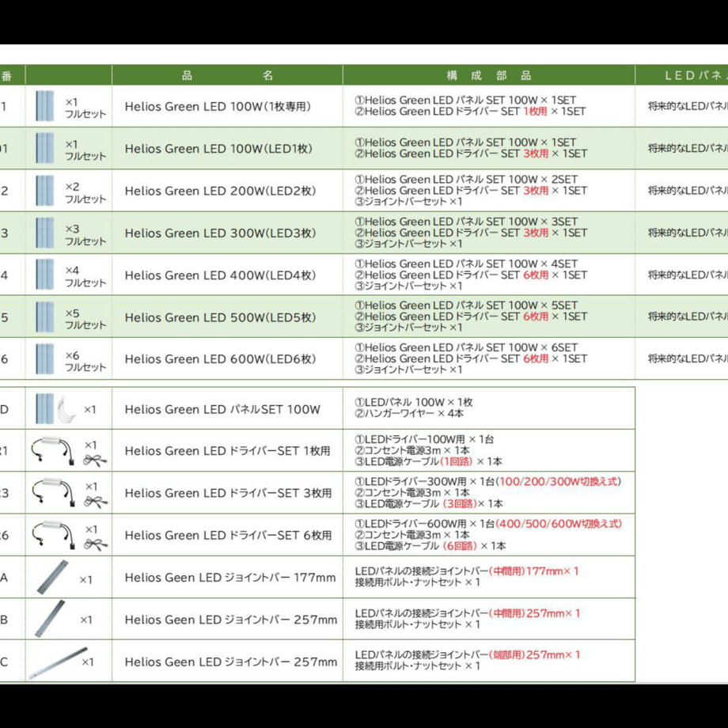The height and width of the screenshot is (728, 728).
Task: Click the 品名 column header
Action: 228,75
